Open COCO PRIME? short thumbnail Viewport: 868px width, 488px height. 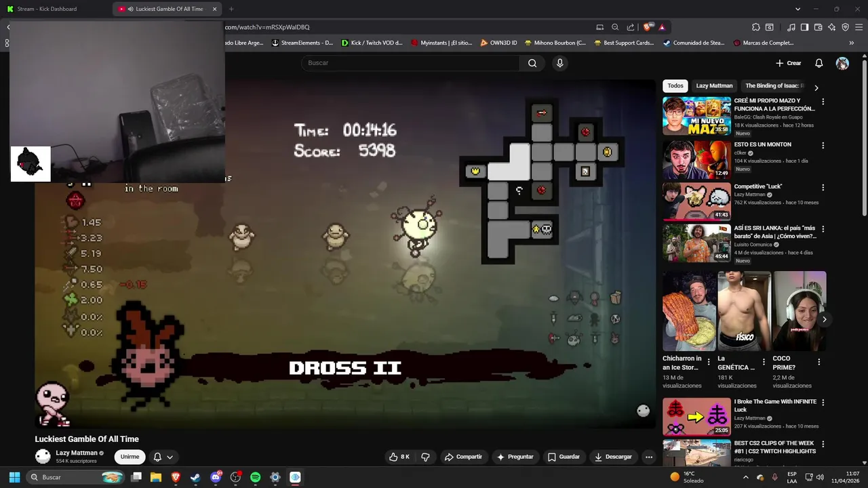(x=800, y=311)
